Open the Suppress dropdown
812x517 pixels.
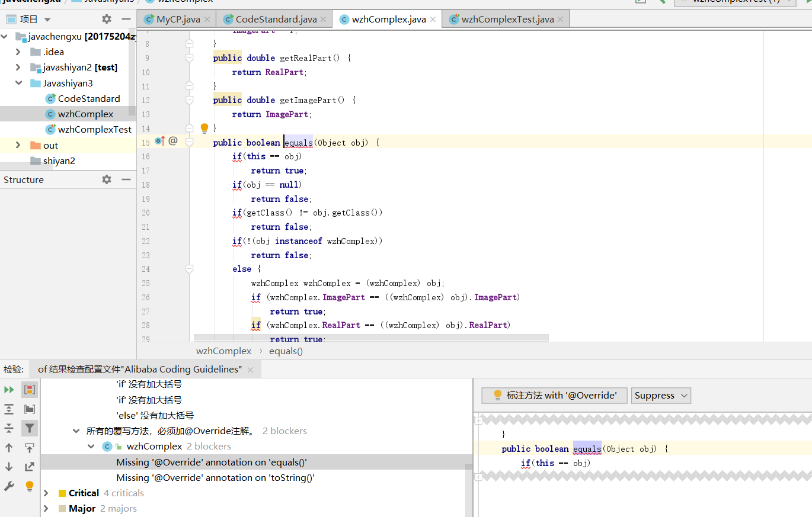pyautogui.click(x=661, y=396)
